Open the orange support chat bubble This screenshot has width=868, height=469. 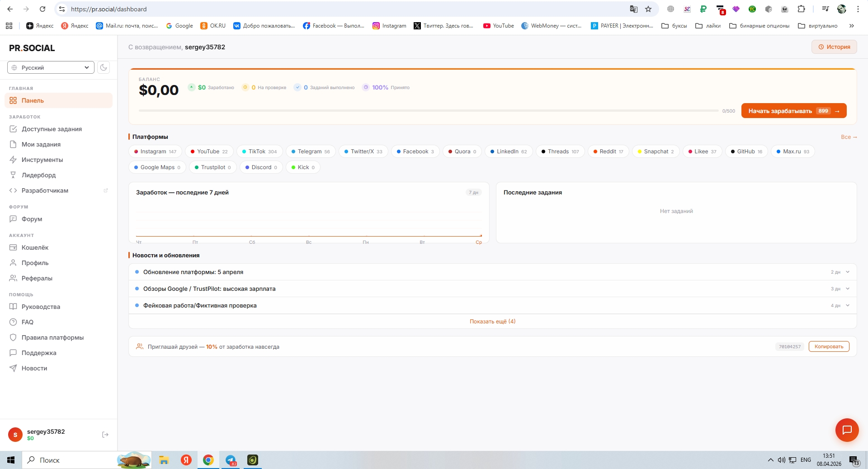point(847,430)
